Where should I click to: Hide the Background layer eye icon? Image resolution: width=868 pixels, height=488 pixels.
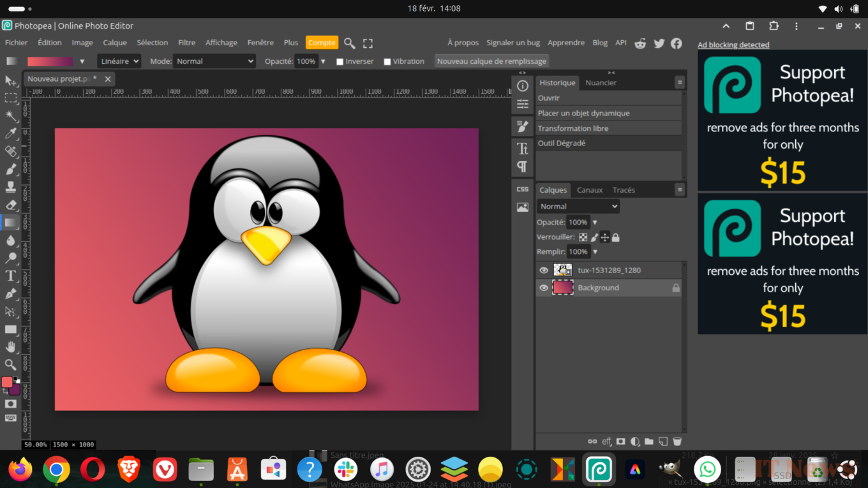[x=544, y=288]
